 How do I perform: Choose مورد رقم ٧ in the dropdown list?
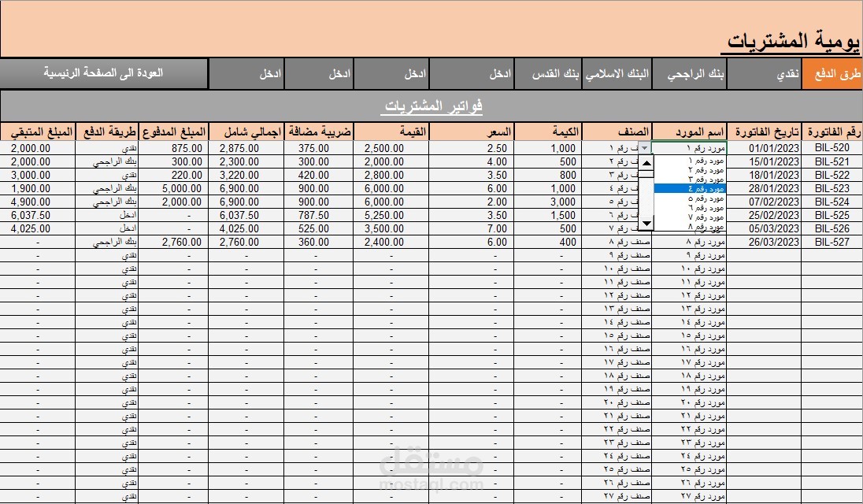690,217
